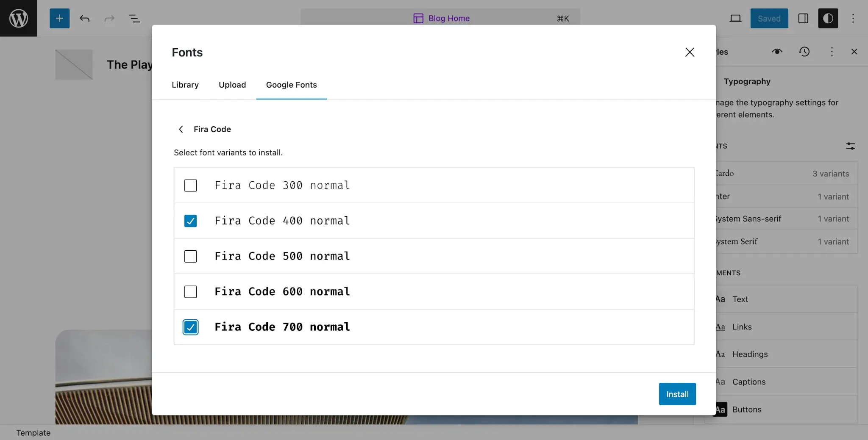Open the editor options three-dot menu
Image resolution: width=868 pixels, height=440 pixels.
click(x=853, y=18)
